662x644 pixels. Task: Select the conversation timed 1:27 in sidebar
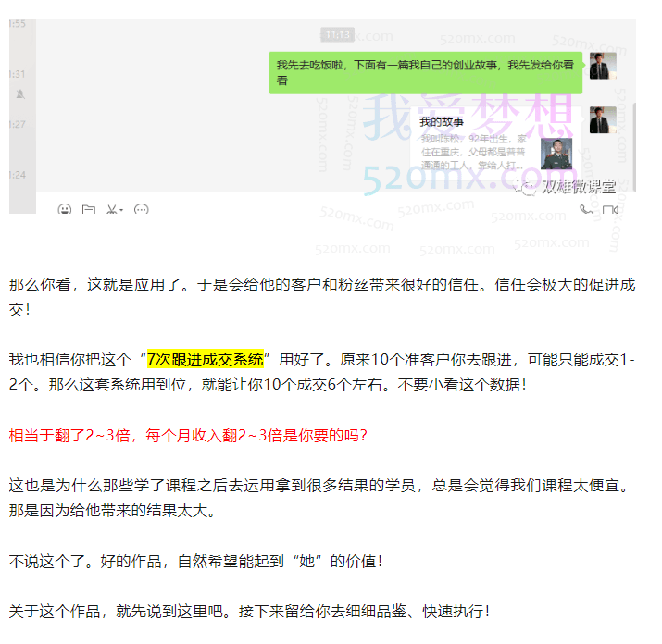[18, 125]
